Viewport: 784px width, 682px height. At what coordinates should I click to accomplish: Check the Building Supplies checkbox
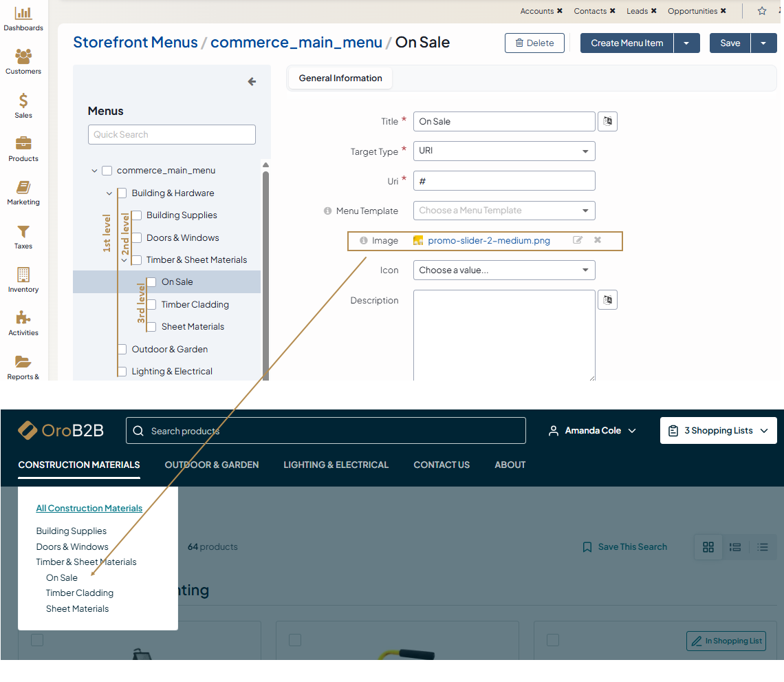click(x=137, y=215)
